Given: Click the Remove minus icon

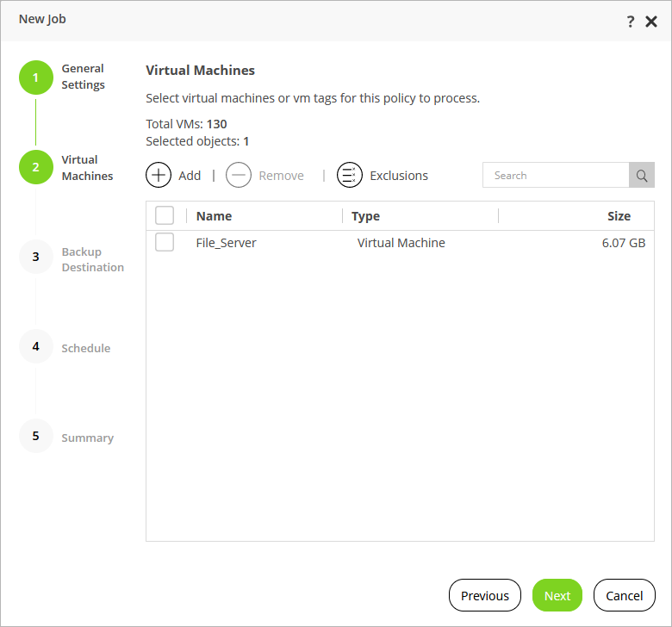Looking at the screenshot, I should click(x=239, y=175).
